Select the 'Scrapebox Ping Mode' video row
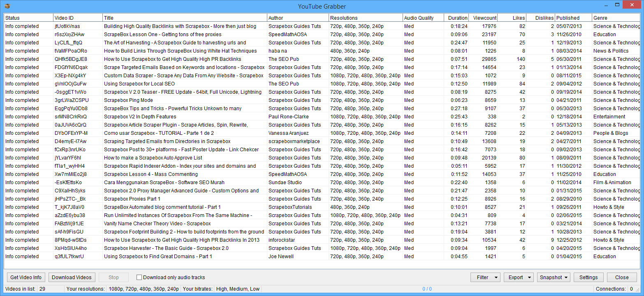The image size is (644, 296). (x=164, y=100)
